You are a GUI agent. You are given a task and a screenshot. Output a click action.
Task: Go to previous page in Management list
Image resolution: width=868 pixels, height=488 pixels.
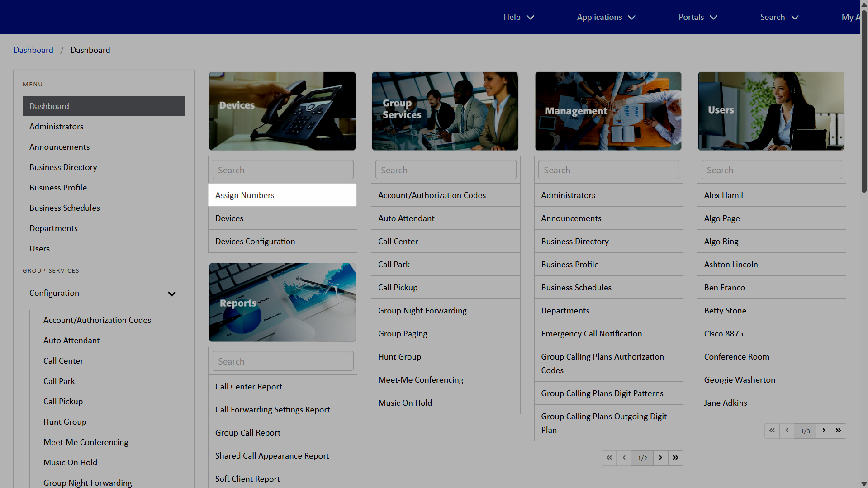624,458
